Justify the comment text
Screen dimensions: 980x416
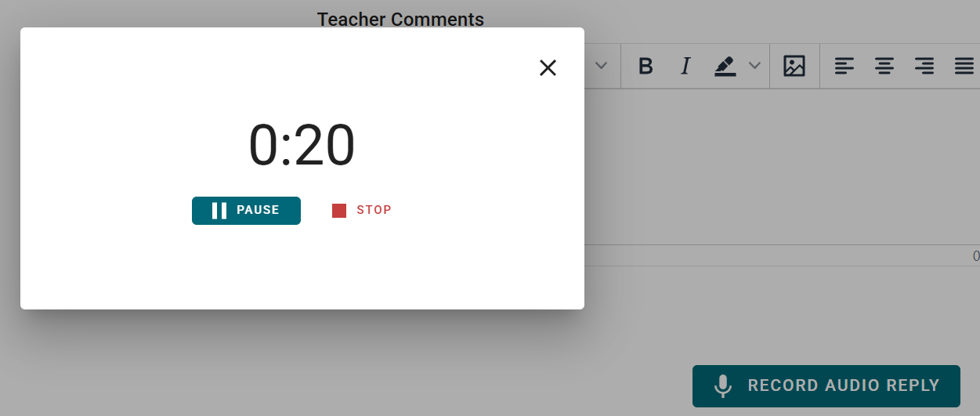pyautogui.click(x=964, y=67)
